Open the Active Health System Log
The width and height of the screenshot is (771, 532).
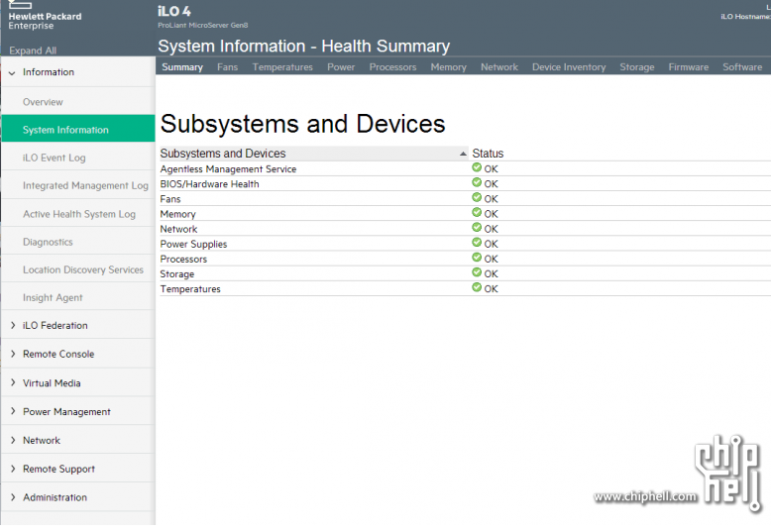coord(79,214)
